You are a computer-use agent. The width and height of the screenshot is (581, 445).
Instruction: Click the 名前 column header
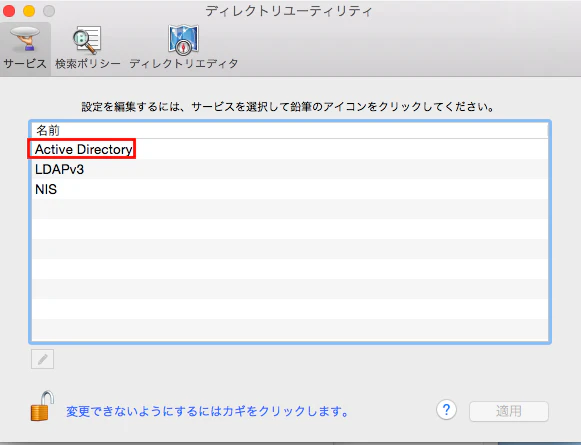click(x=290, y=130)
